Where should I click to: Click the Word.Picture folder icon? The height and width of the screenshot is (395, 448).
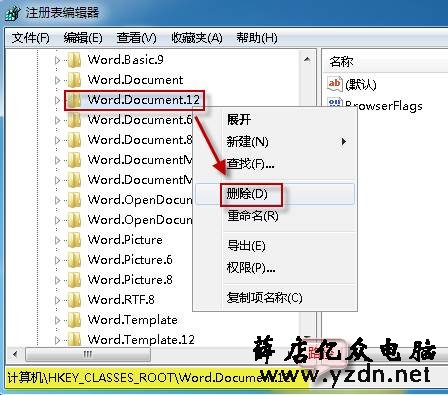(x=74, y=240)
